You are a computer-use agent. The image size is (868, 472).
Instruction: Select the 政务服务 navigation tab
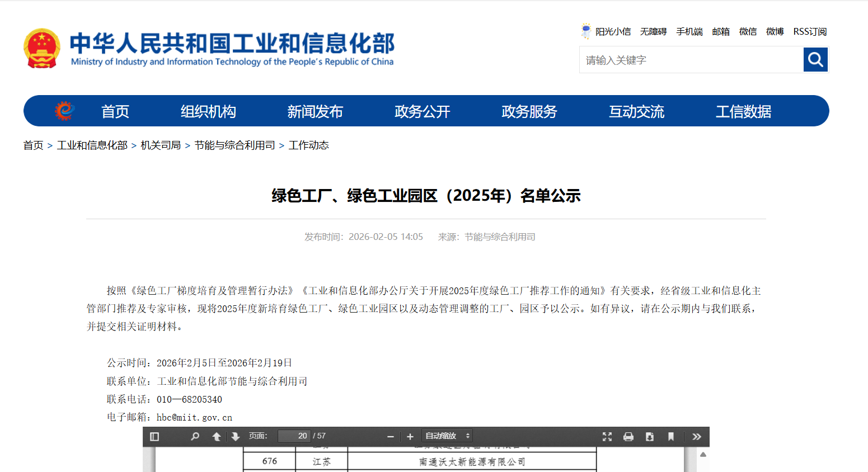tap(528, 111)
